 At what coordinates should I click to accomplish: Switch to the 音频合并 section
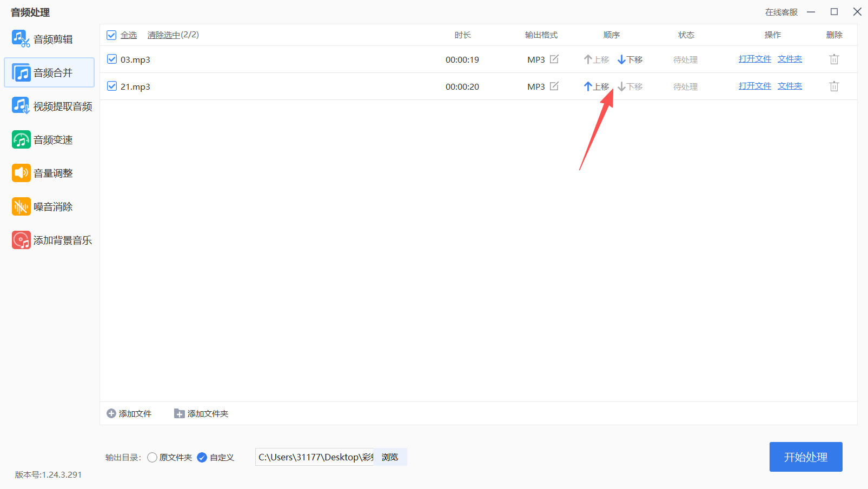tap(49, 72)
